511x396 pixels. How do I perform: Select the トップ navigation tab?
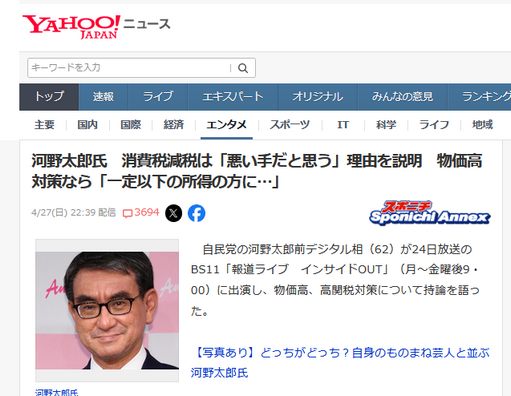click(x=49, y=97)
